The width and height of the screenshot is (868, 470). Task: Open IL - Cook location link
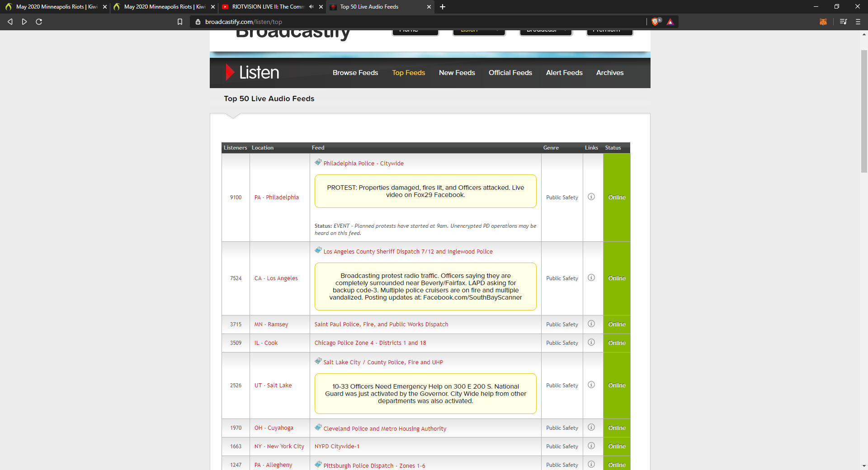coord(266,343)
